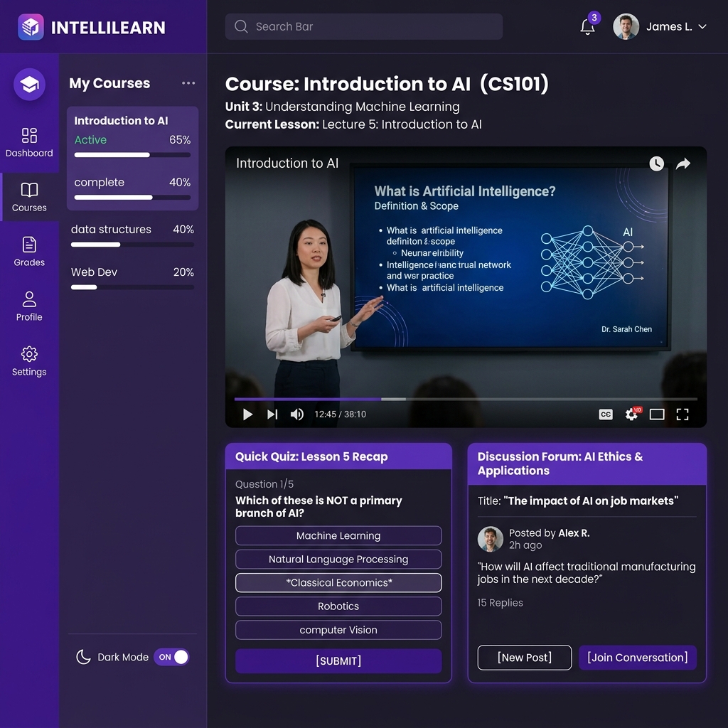Submit the quiz answer
Image resolution: width=728 pixels, height=728 pixels.
(338, 660)
